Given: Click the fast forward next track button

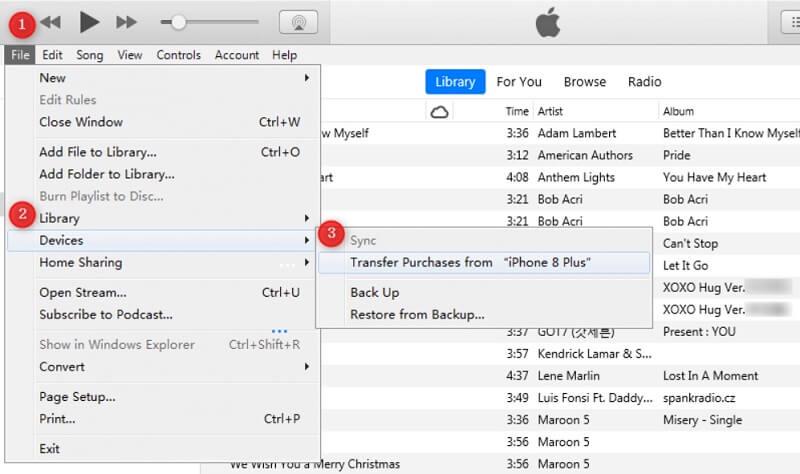Looking at the screenshot, I should (x=127, y=22).
